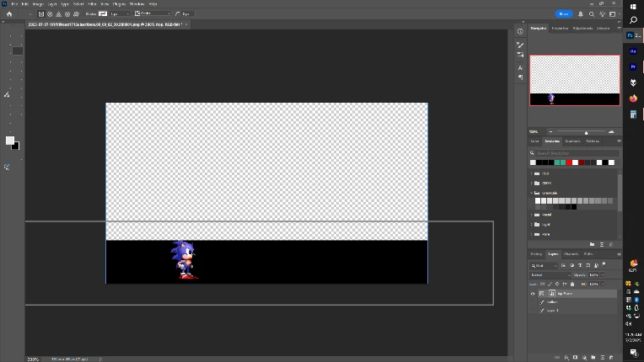Image resolution: width=644 pixels, height=362 pixels.
Task: Open the collapsed info panel icon
Action: pyautogui.click(x=520, y=31)
